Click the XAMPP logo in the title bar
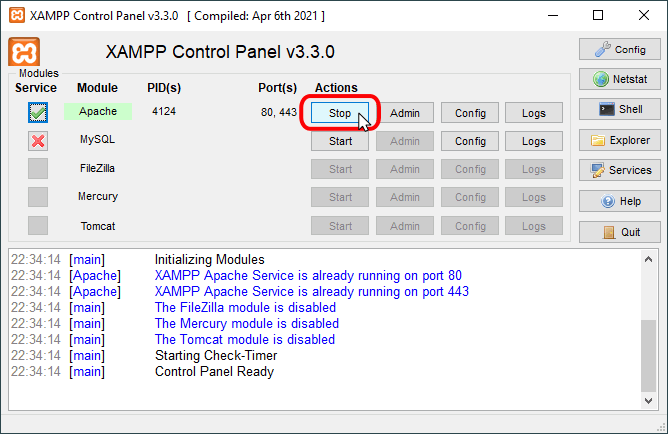 pyautogui.click(x=17, y=16)
